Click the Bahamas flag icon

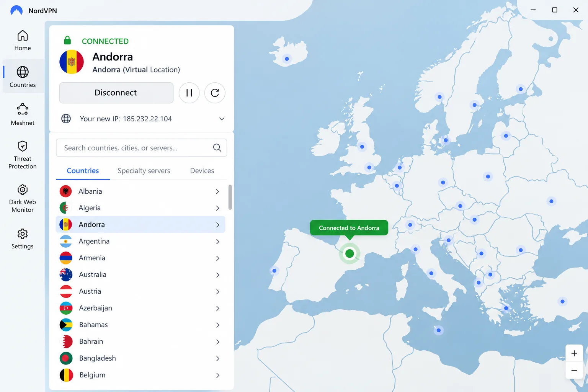(66, 325)
